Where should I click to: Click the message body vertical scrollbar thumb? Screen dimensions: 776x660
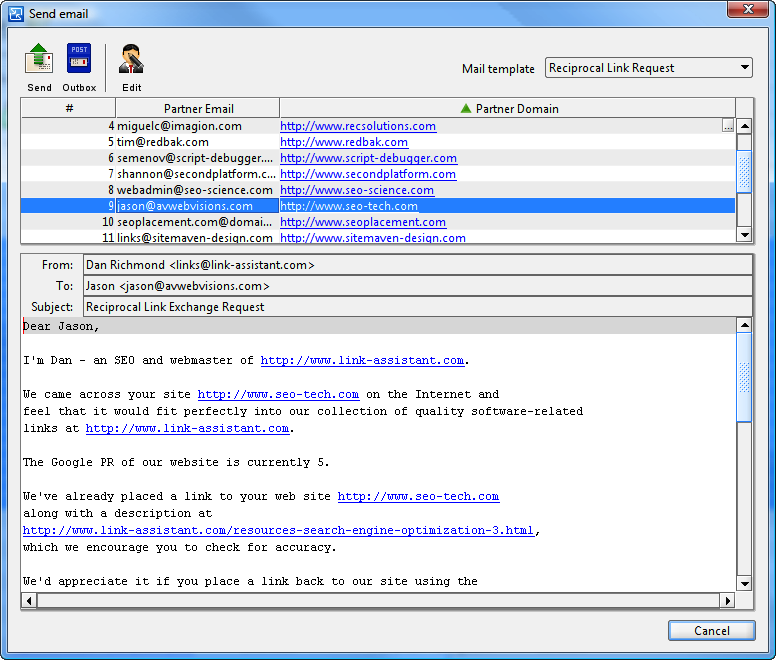(744, 377)
